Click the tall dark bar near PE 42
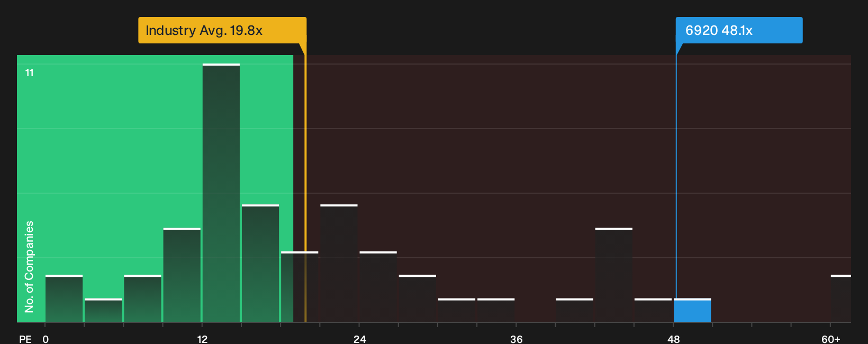Image resolution: width=868 pixels, height=344 pixels. [614, 275]
